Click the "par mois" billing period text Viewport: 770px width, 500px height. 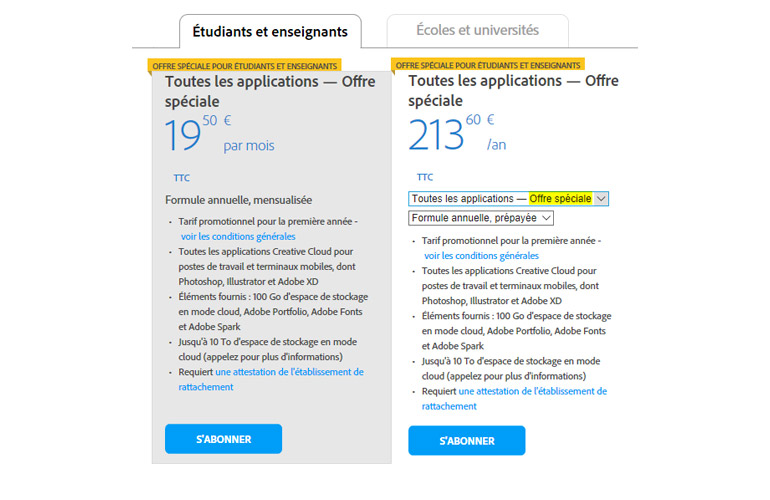coord(249,146)
